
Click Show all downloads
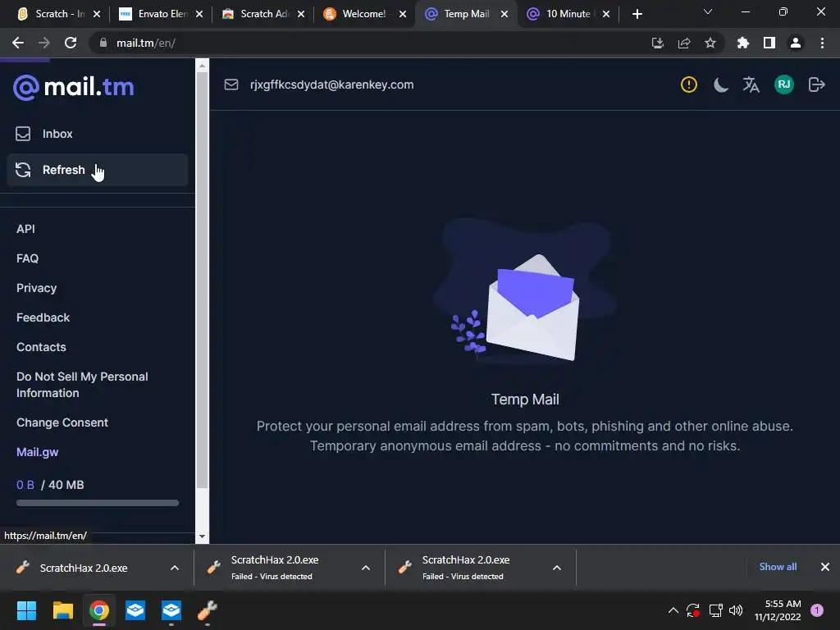click(778, 567)
